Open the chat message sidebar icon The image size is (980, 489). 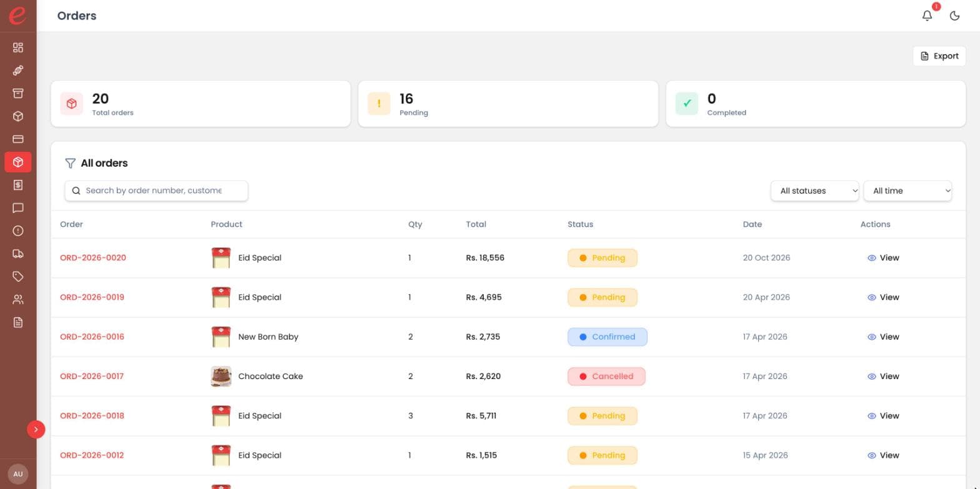point(18,208)
